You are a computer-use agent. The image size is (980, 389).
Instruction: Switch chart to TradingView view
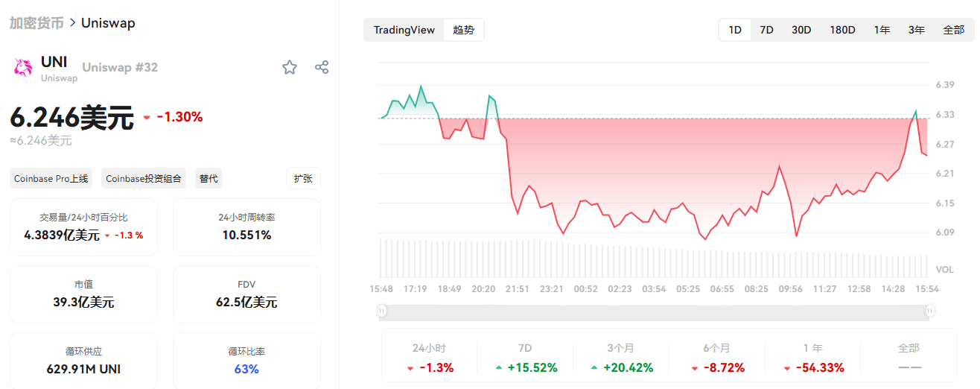[404, 30]
